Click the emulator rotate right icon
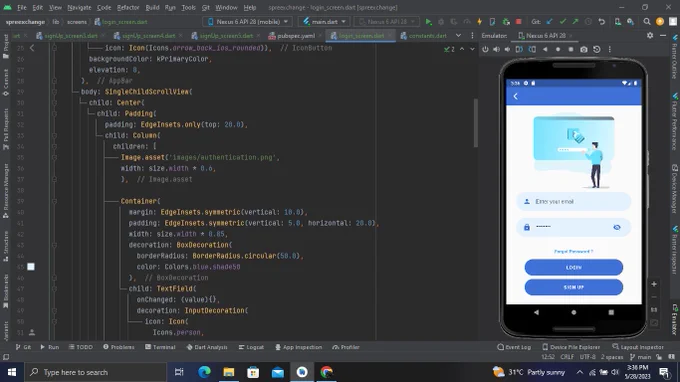 tap(532, 49)
